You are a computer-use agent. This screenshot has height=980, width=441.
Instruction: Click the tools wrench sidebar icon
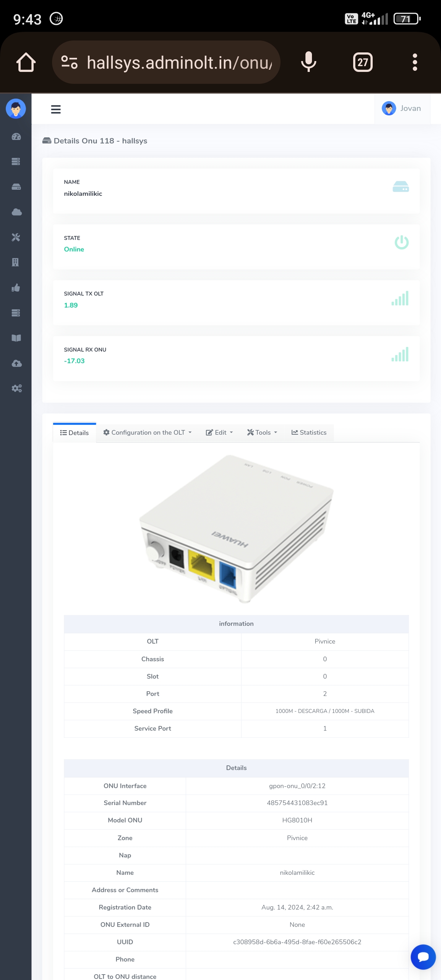[x=16, y=237]
